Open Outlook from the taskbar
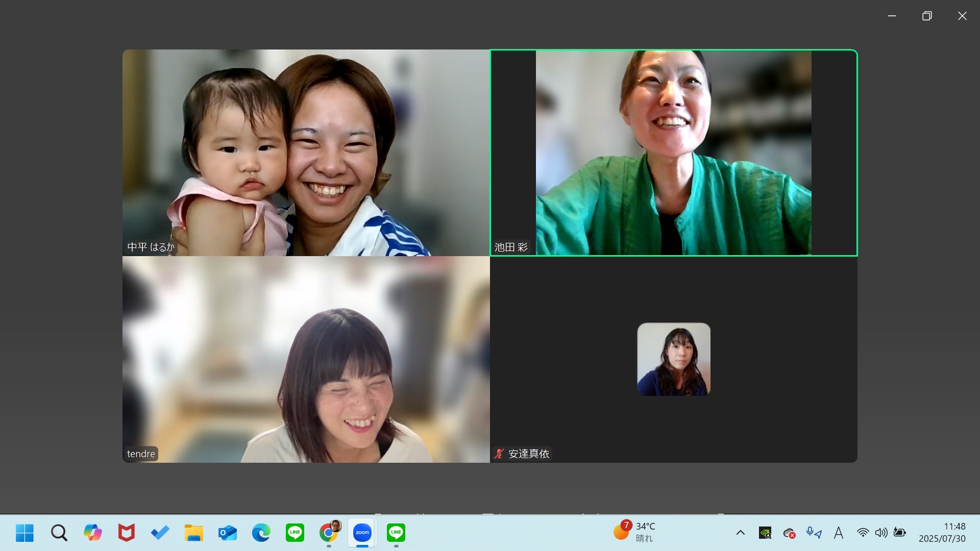The width and height of the screenshot is (980, 551). [227, 533]
